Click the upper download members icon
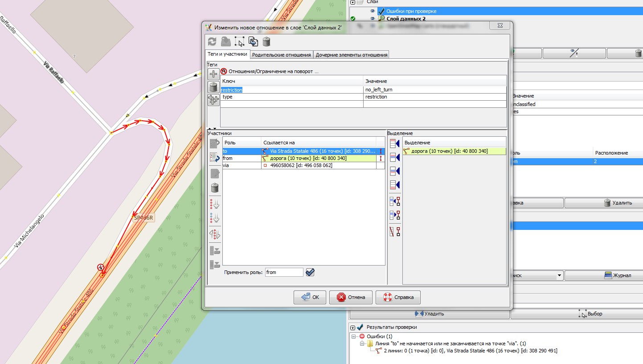The width and height of the screenshot is (643, 364). [x=215, y=250]
